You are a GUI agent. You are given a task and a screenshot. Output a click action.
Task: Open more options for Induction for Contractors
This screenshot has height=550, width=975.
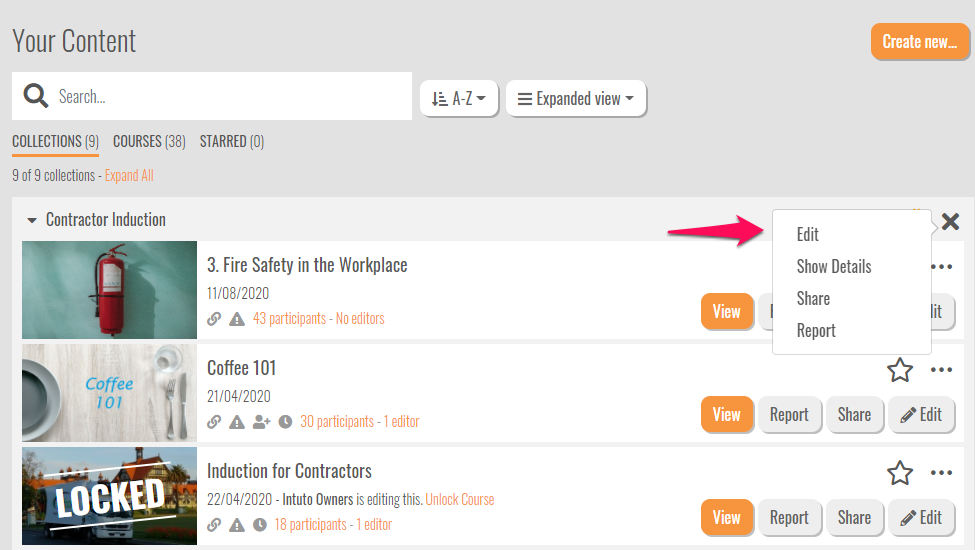click(941, 474)
